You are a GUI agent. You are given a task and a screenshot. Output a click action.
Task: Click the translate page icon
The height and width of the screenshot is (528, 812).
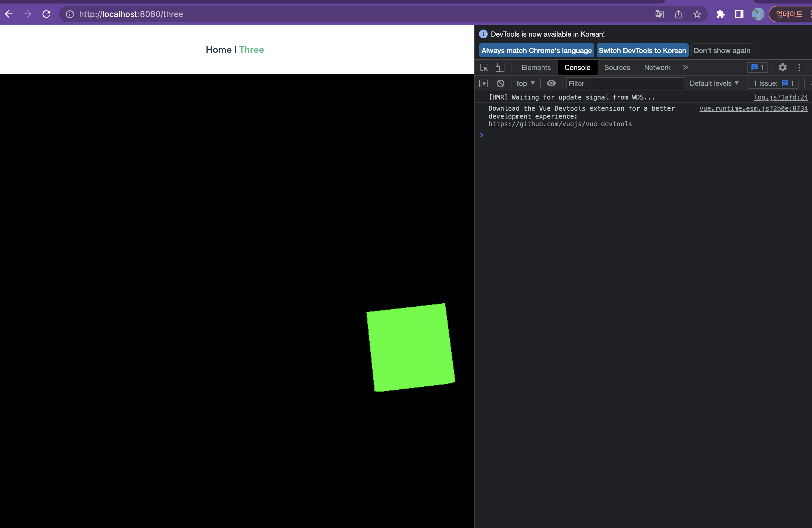click(659, 14)
